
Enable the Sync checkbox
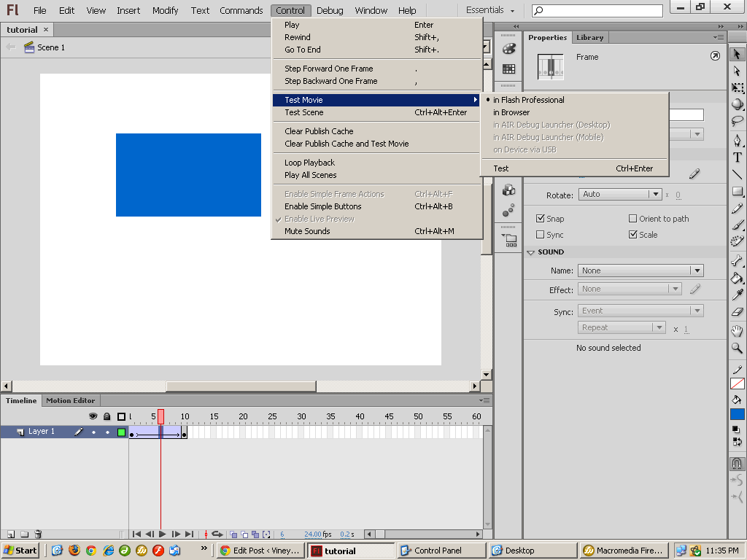541,235
